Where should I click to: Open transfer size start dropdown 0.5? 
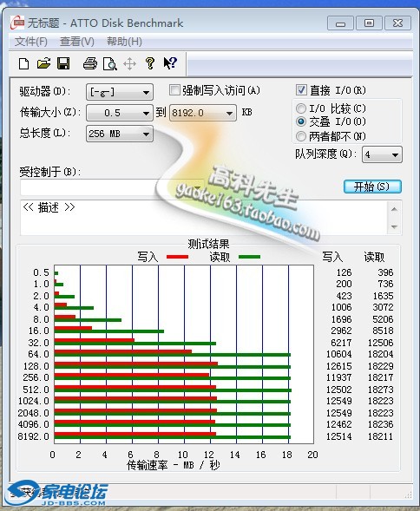pyautogui.click(x=120, y=113)
